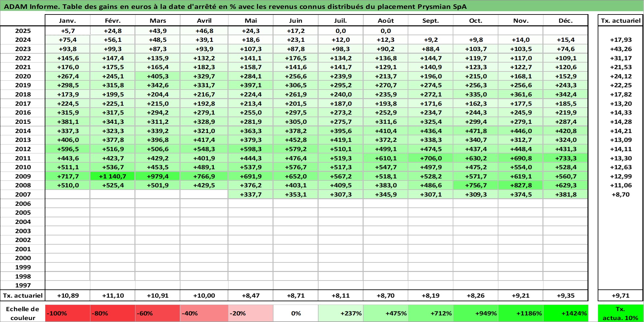Select bottom actuarial value +9,35
644x322 pixels.
click(x=565, y=295)
